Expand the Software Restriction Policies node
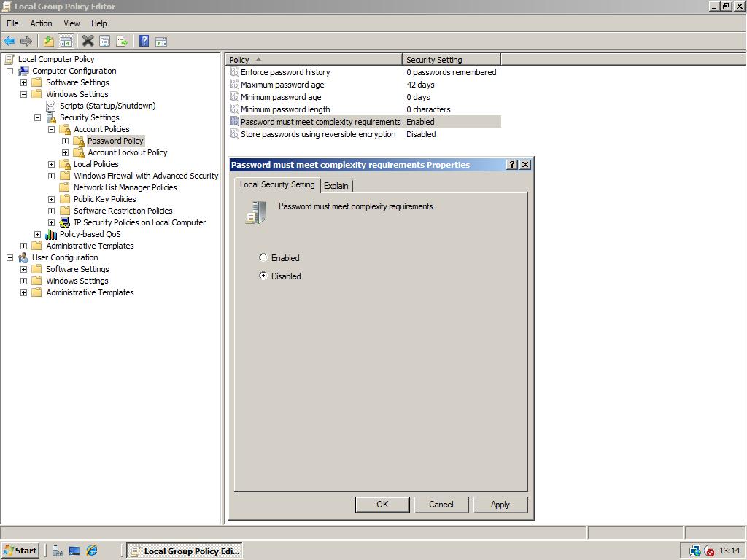This screenshot has height=560, width=747. pyautogui.click(x=52, y=211)
